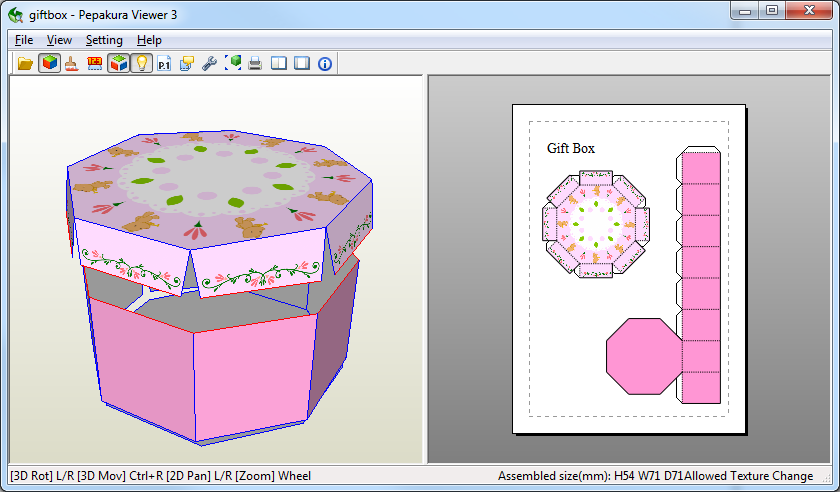
Task: Click the red 123 numbering icon
Action: click(94, 64)
